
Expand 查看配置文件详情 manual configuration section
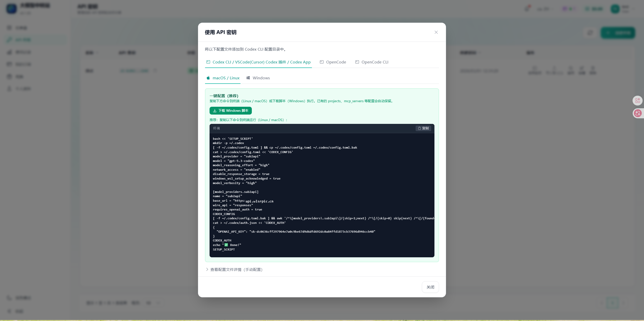pyautogui.click(x=234, y=269)
